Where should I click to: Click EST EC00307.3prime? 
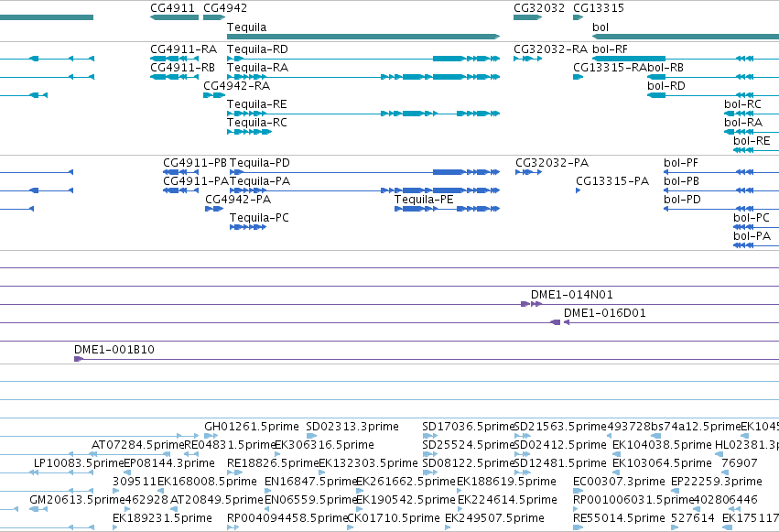(619, 482)
